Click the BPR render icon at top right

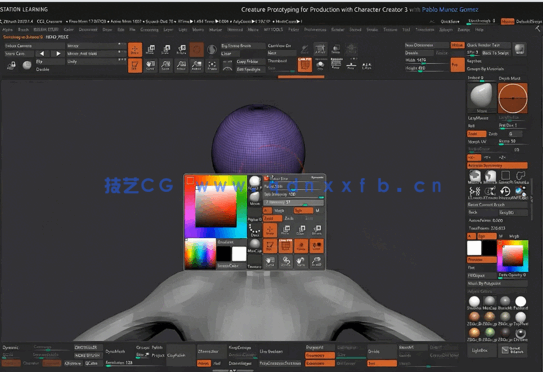[519, 49]
